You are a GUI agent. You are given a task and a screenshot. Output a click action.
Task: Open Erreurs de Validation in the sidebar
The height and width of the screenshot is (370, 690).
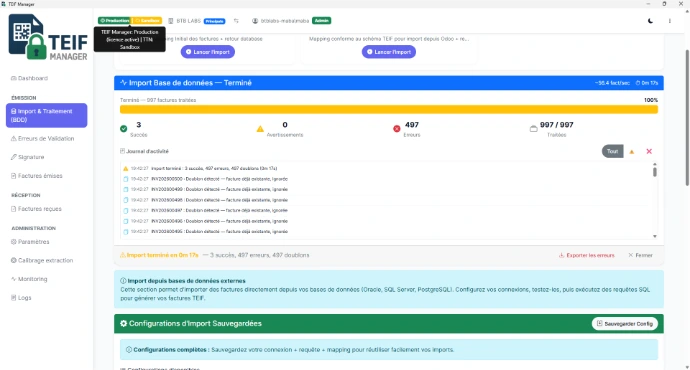click(42, 139)
